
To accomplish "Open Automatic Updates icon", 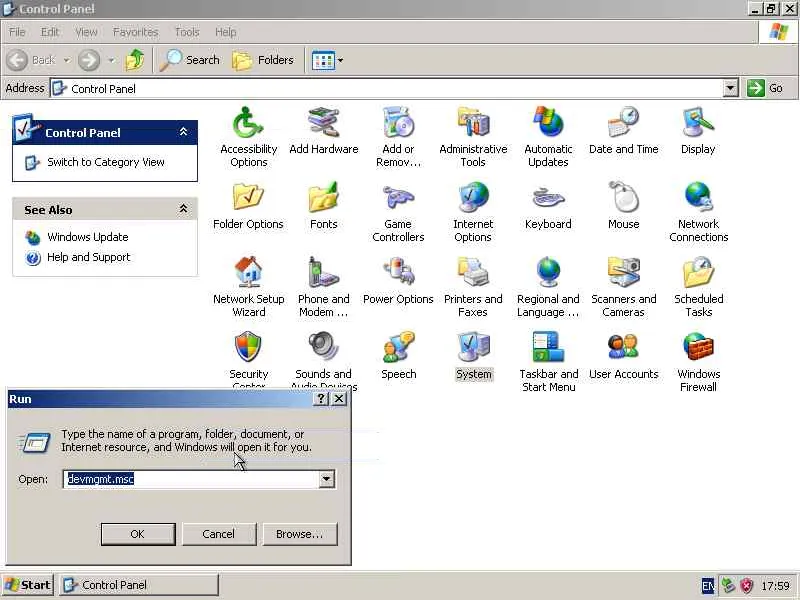I will [548, 123].
